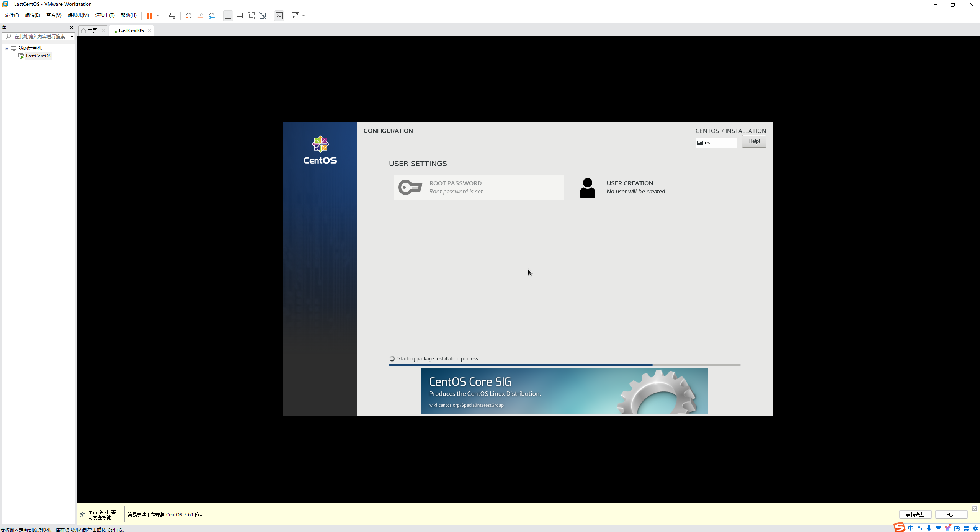Viewport: 980px width, 532px height.
Task: Open the 选项卡(T) menu
Action: 105,15
